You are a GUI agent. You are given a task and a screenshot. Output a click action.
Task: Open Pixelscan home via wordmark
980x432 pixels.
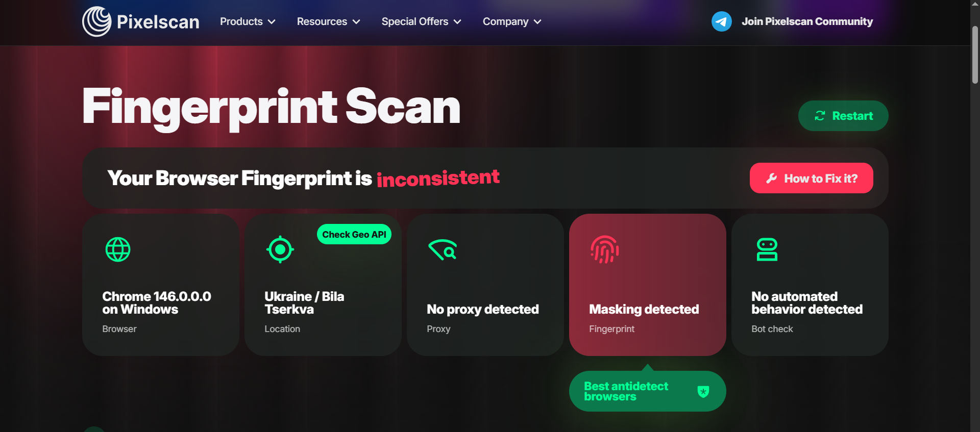point(158,22)
